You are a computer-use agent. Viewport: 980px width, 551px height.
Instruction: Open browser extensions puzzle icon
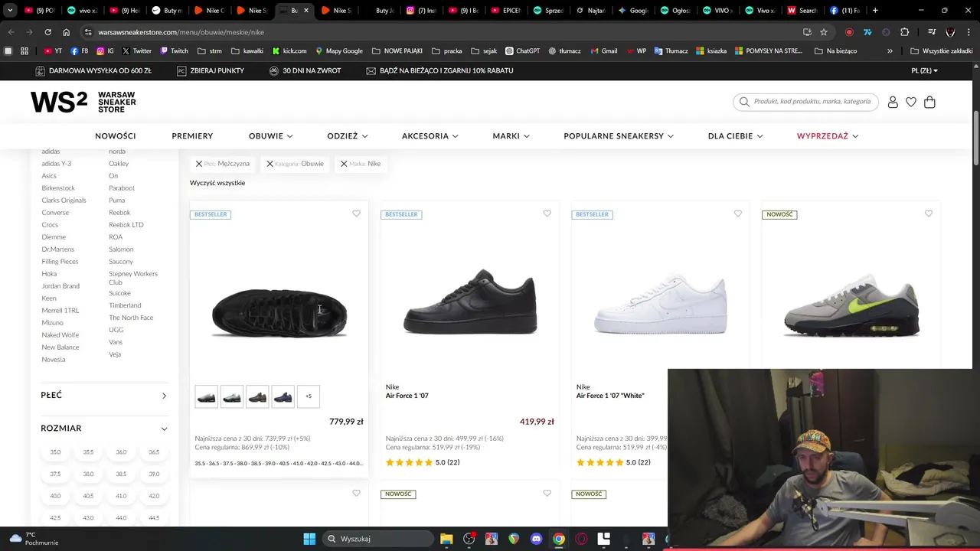(905, 32)
